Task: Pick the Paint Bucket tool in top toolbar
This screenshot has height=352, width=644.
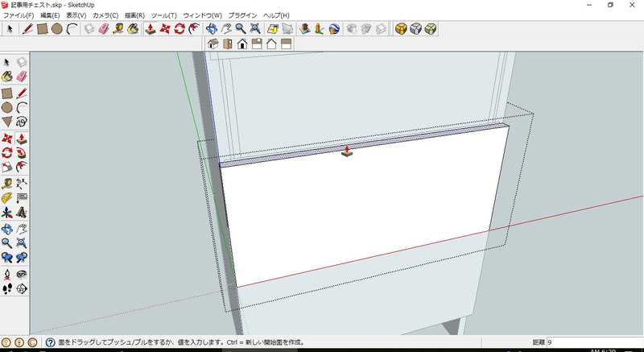Action: click(x=133, y=29)
